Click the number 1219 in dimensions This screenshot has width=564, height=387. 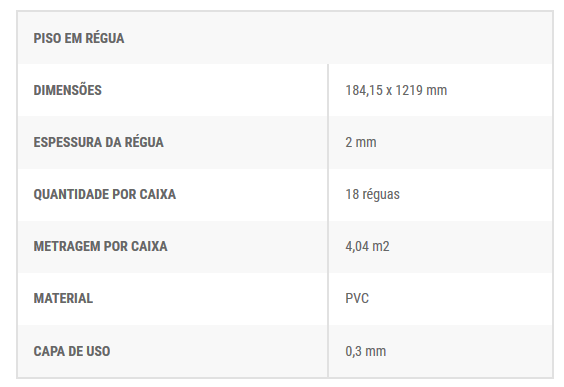coord(409,90)
